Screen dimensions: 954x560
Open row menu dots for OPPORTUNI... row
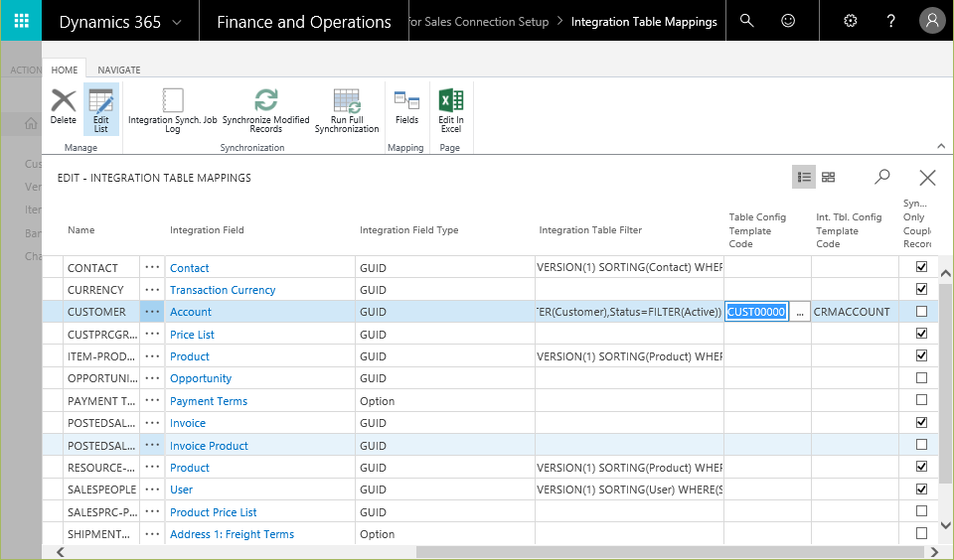152,378
